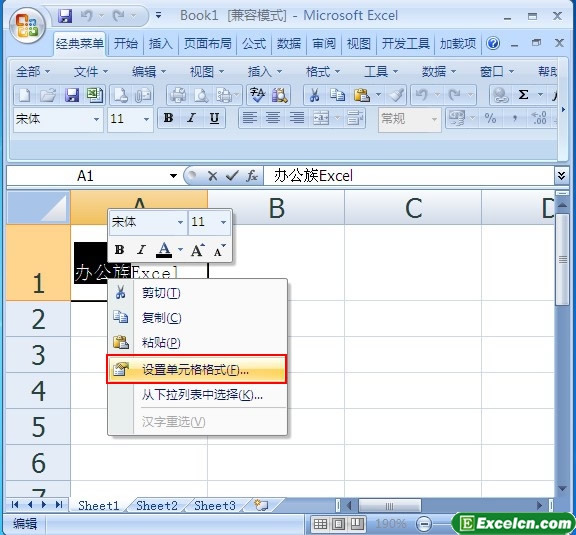The width and height of the screenshot is (576, 535).
Task: Open print preview magnifier icon
Action: 201,96
